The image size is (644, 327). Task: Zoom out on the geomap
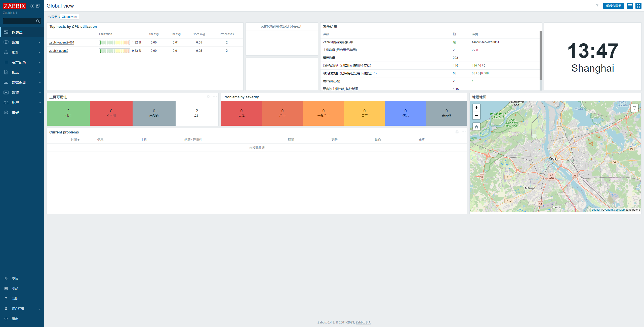[476, 116]
